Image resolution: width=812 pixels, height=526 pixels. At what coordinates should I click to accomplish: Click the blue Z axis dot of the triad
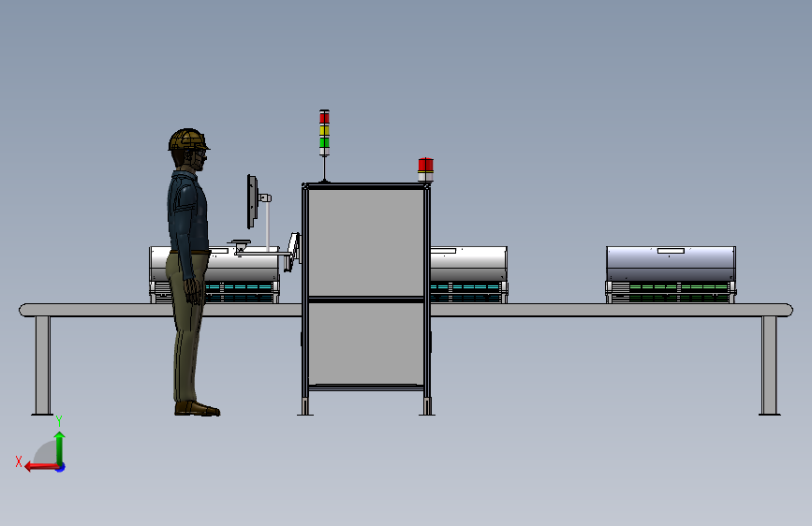61,467
